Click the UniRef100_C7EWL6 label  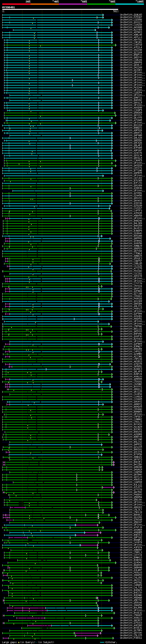[131, 253]
